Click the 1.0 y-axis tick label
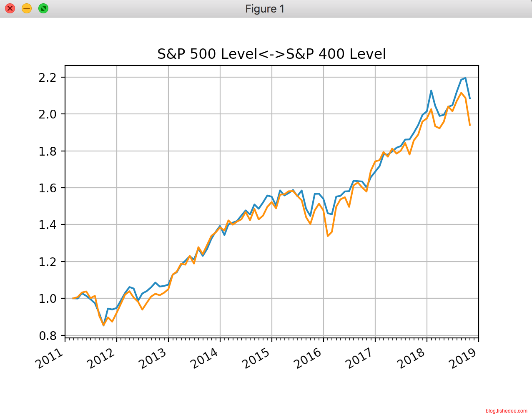The image size is (532, 418). [x=47, y=299]
